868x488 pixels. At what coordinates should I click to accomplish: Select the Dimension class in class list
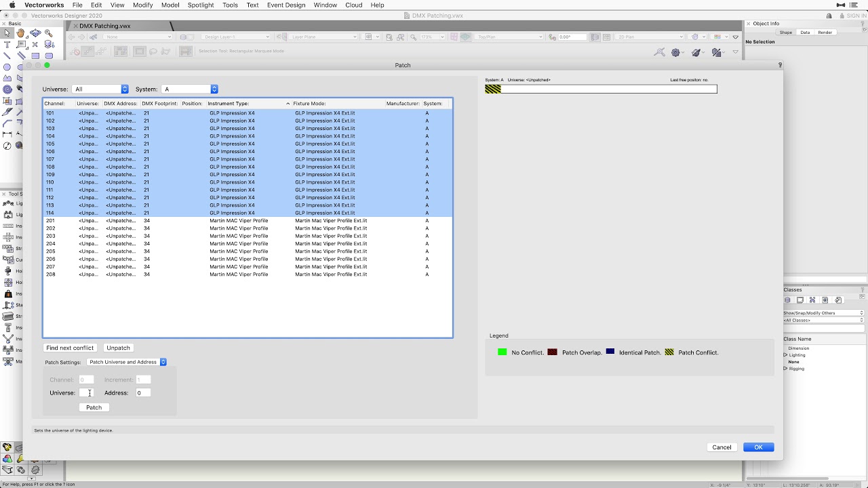tap(799, 348)
